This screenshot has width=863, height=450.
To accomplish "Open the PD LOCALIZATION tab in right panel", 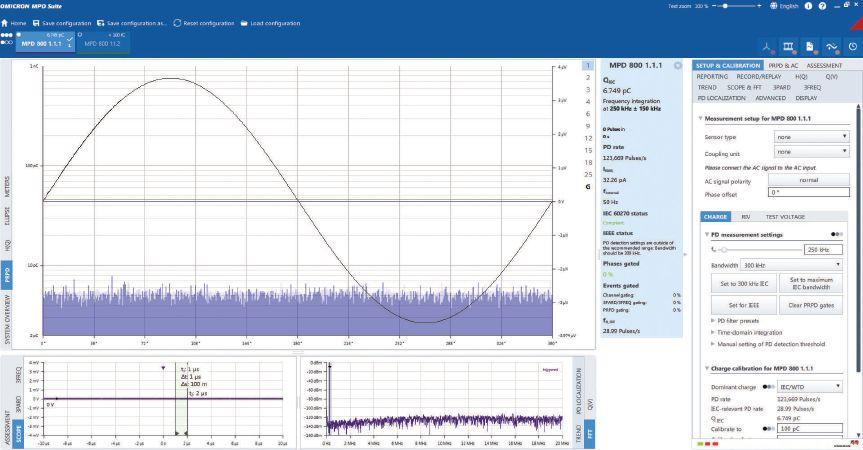I will (x=722, y=98).
